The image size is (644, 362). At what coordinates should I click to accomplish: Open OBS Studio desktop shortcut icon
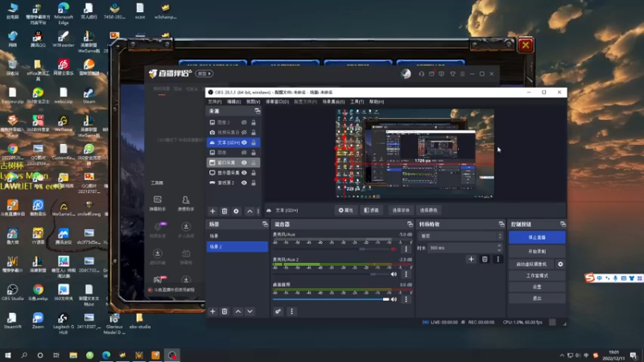(12, 293)
